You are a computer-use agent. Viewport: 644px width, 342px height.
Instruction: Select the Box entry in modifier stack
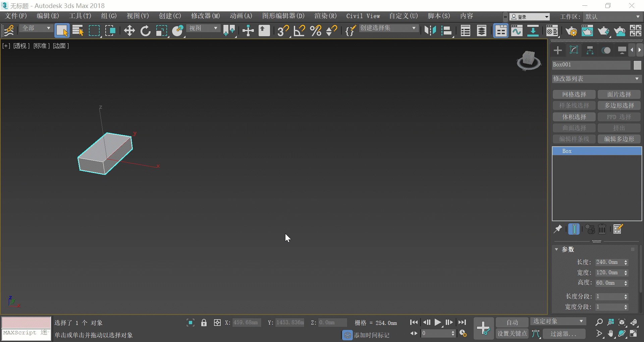[597, 151]
